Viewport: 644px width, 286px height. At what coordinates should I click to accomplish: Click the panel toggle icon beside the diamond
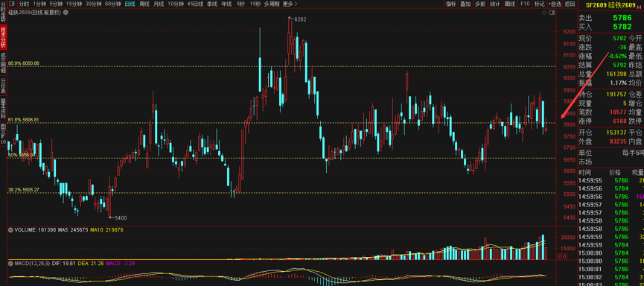[551, 13]
